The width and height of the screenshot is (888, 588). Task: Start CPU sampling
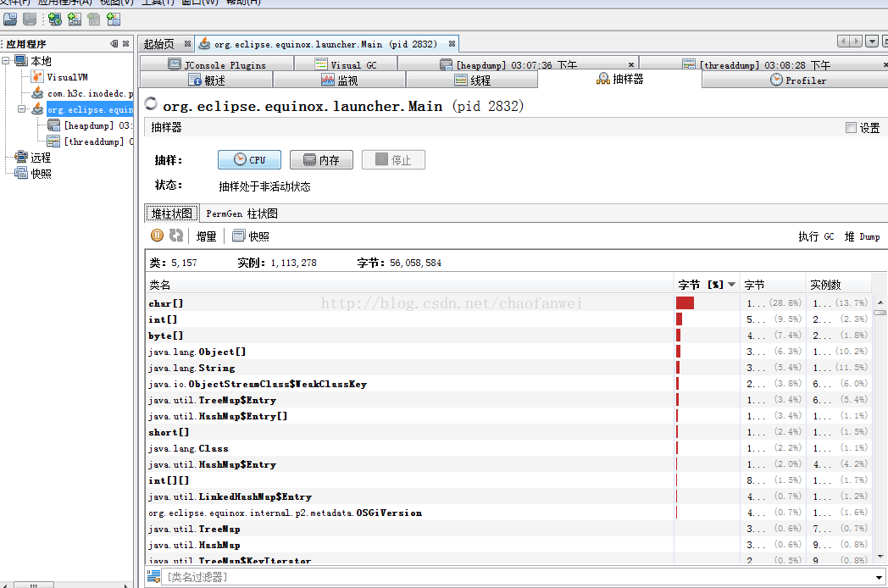click(x=249, y=160)
